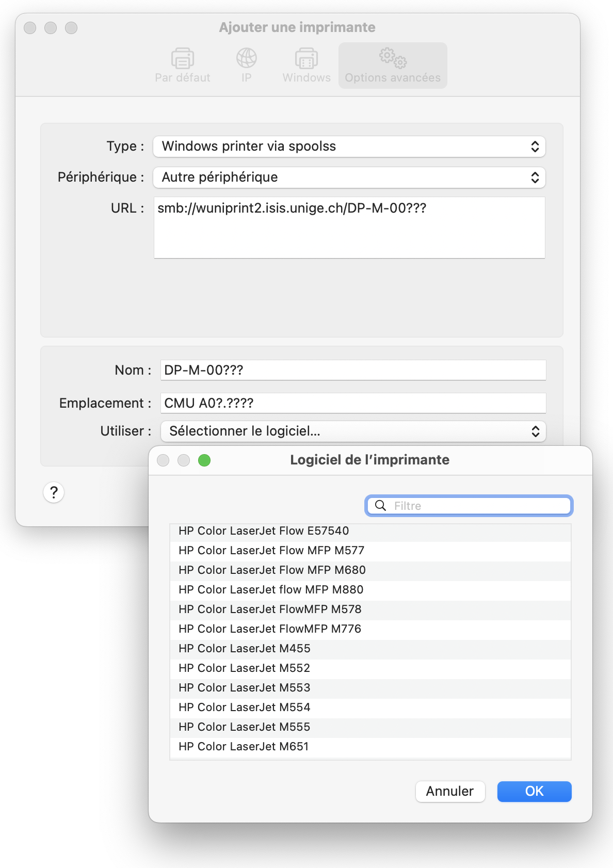Select the Options avancées gear tab
This screenshot has height=868, width=613.
tap(393, 66)
